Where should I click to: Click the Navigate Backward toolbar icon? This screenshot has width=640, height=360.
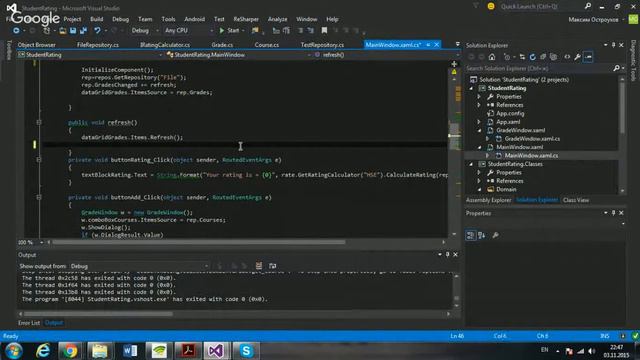tap(16, 31)
